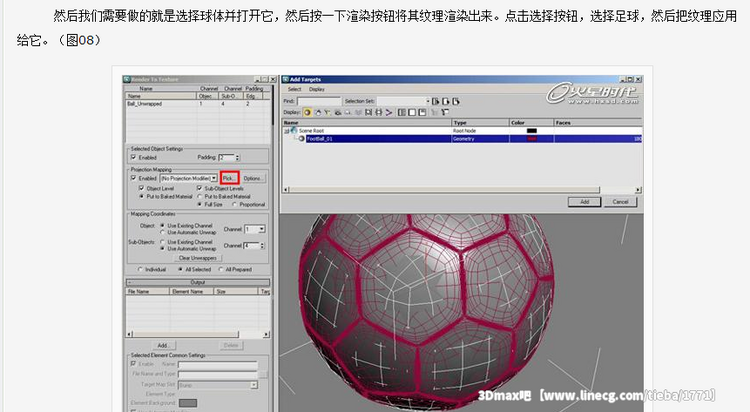Image resolution: width=750 pixels, height=412 pixels.
Task: Open the Object Channel dropdown
Action: click(262, 229)
